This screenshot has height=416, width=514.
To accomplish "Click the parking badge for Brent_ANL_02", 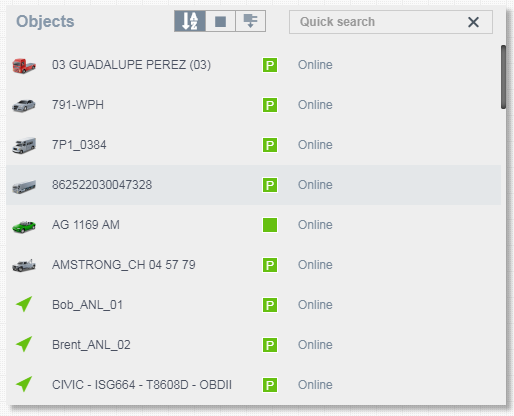I will pyautogui.click(x=270, y=345).
